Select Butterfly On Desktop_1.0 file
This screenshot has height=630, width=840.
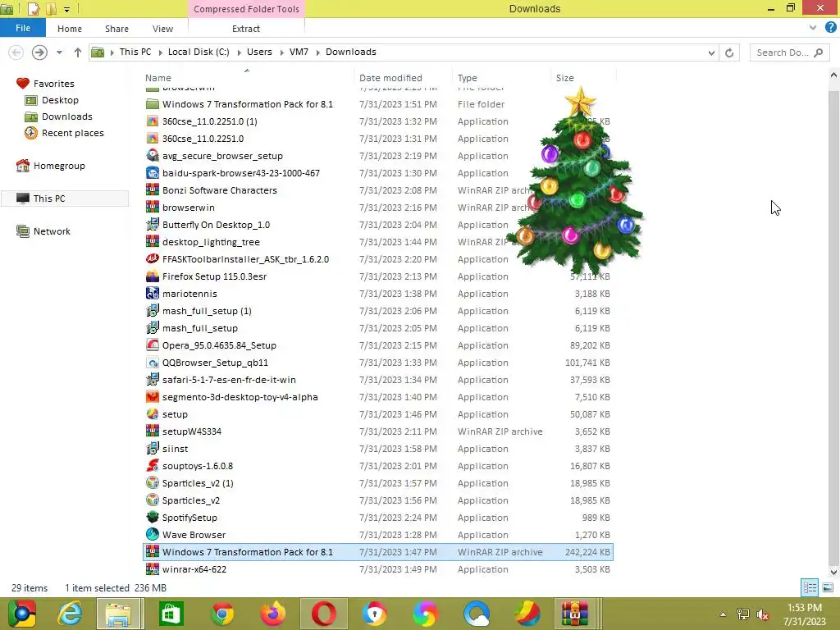coord(216,225)
